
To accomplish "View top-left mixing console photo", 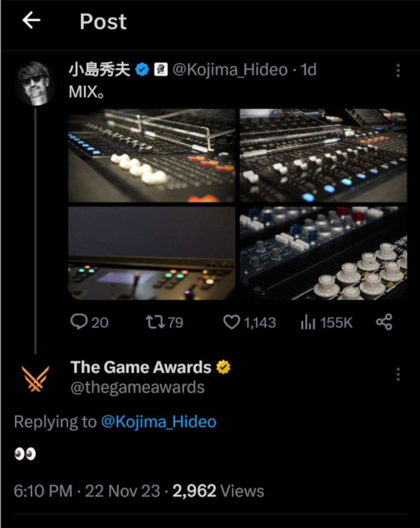I will pyautogui.click(x=152, y=155).
